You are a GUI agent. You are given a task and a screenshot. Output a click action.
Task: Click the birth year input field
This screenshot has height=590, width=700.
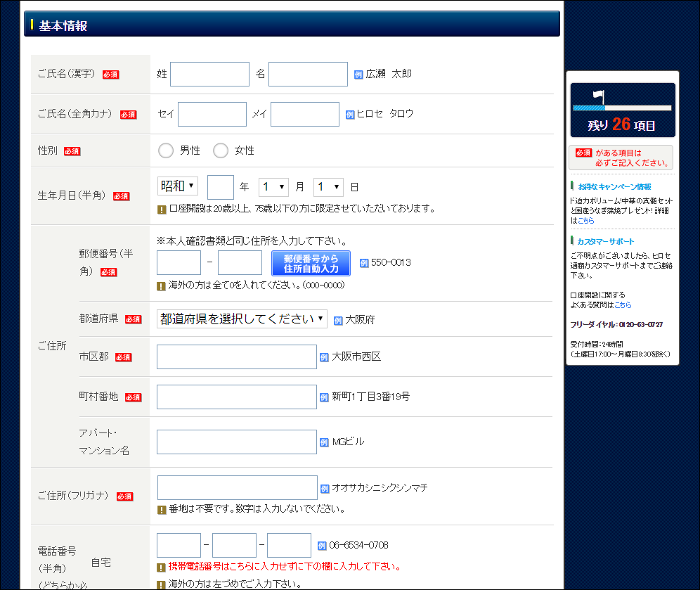click(221, 187)
